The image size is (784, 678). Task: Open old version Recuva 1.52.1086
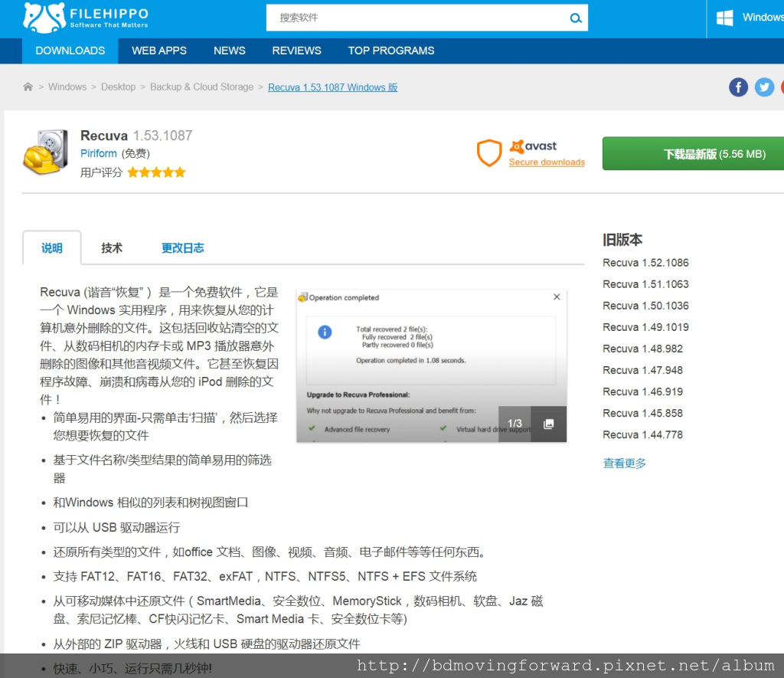click(645, 263)
